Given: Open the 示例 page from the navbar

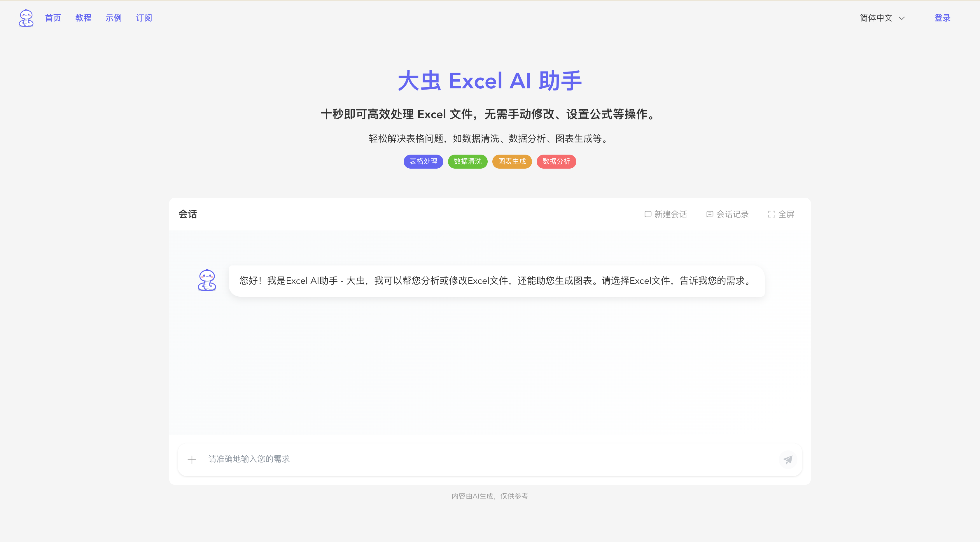Looking at the screenshot, I should coord(113,18).
